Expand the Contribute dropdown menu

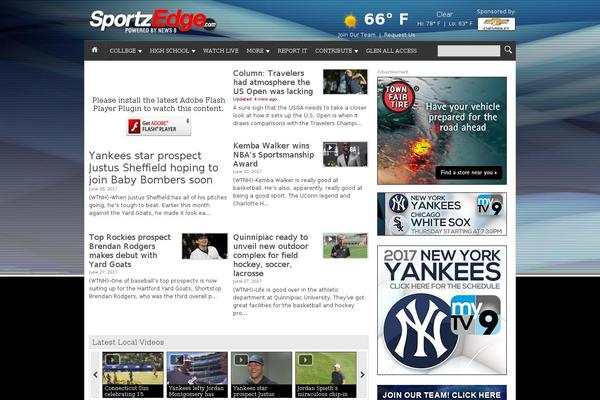point(336,51)
